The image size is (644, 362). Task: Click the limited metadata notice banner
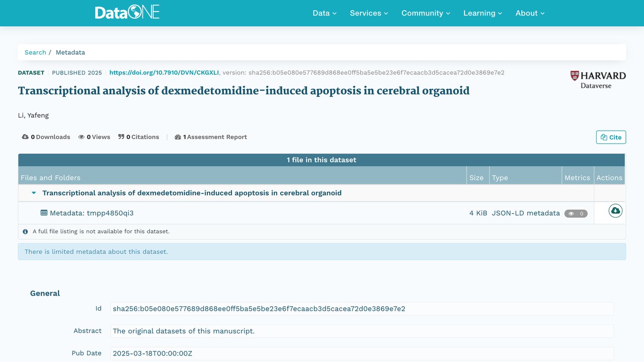pyautogui.click(x=322, y=251)
